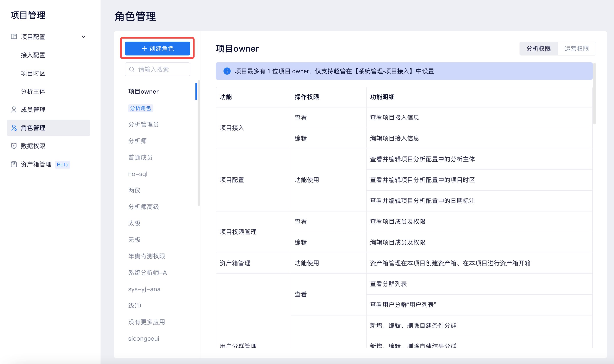Select role 系统分析师-A
This screenshot has height=364, width=614.
pyautogui.click(x=148, y=273)
